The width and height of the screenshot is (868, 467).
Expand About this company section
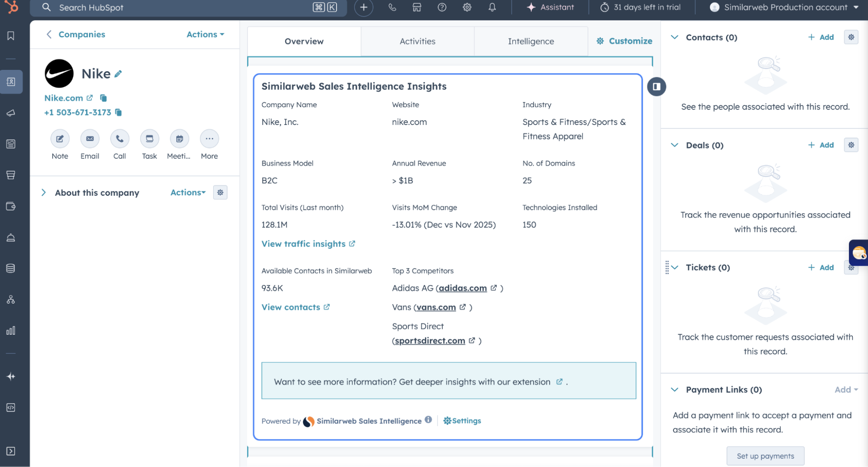point(43,193)
